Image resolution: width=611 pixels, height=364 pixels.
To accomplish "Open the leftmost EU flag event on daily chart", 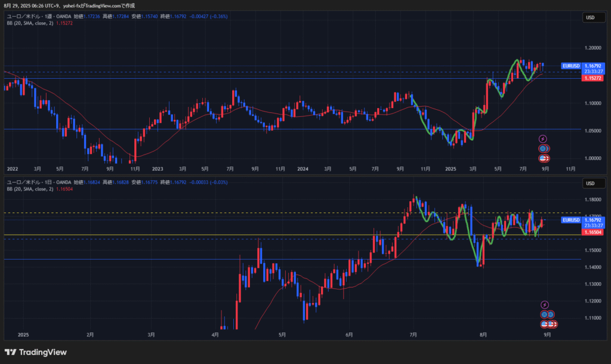I will [x=544, y=314].
